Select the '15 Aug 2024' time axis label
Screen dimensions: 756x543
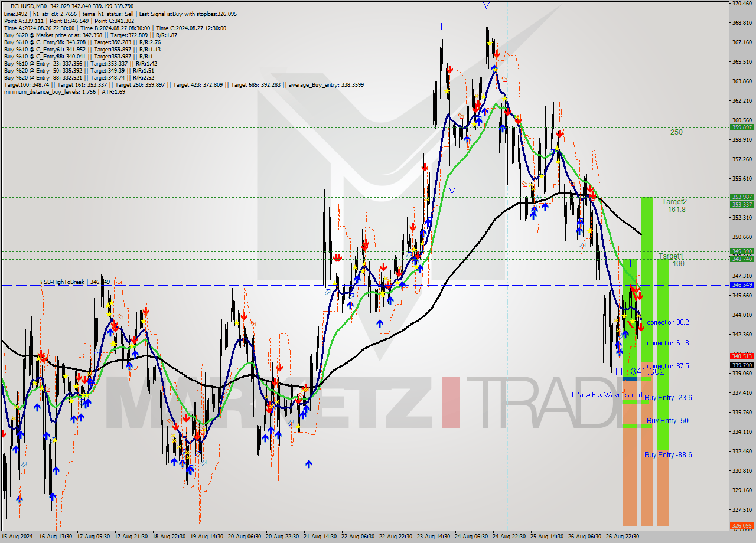(x=15, y=537)
